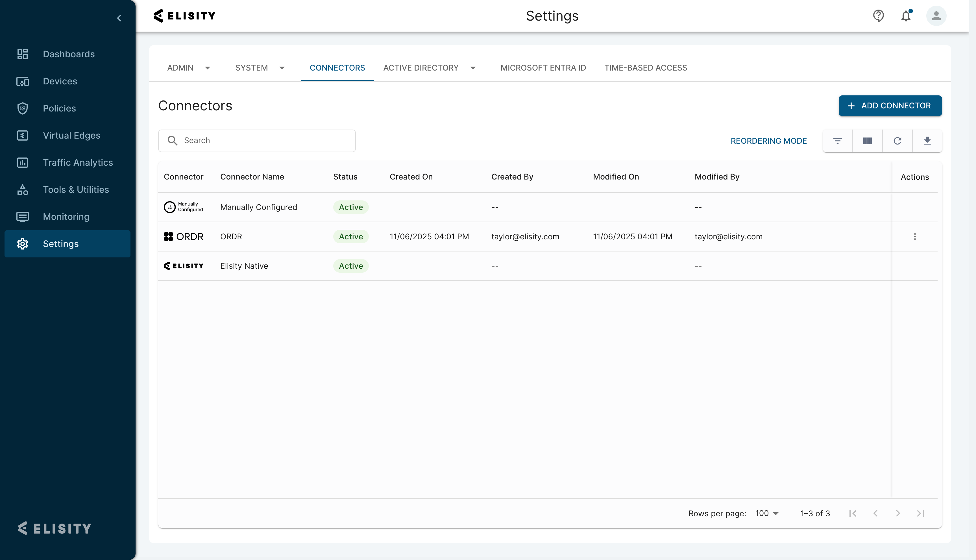Click the Manually Configured connector logo
The image size is (976, 560).
pyautogui.click(x=184, y=207)
